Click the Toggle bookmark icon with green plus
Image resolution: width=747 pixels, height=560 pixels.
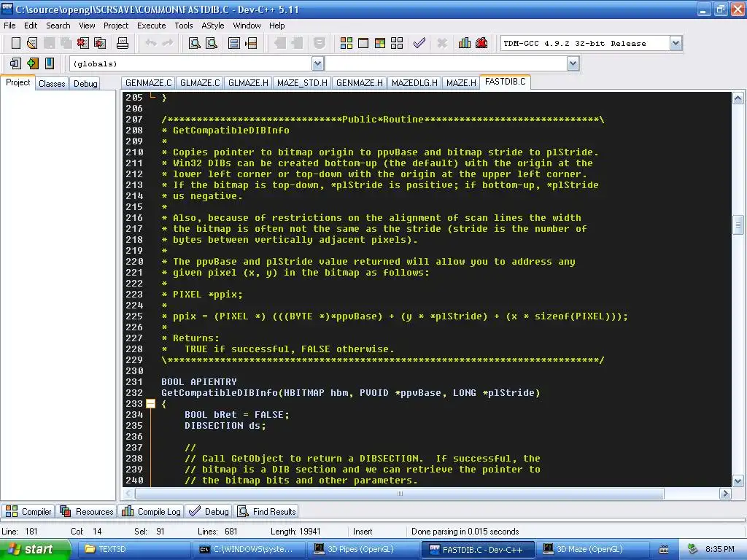32,63
